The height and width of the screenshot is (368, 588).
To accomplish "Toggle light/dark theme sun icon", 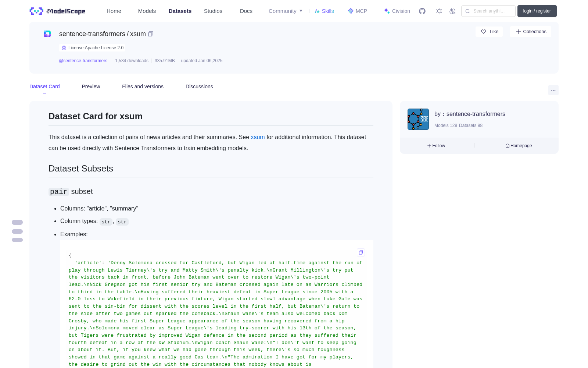I will coord(439,11).
